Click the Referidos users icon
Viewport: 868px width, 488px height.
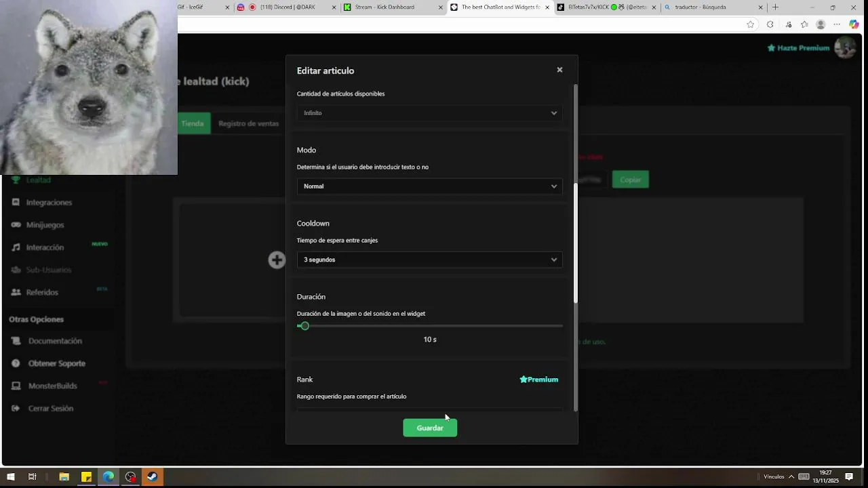[16, 292]
